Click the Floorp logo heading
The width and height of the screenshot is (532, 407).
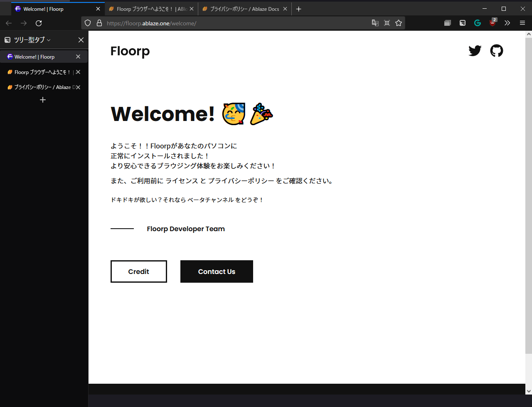(130, 51)
